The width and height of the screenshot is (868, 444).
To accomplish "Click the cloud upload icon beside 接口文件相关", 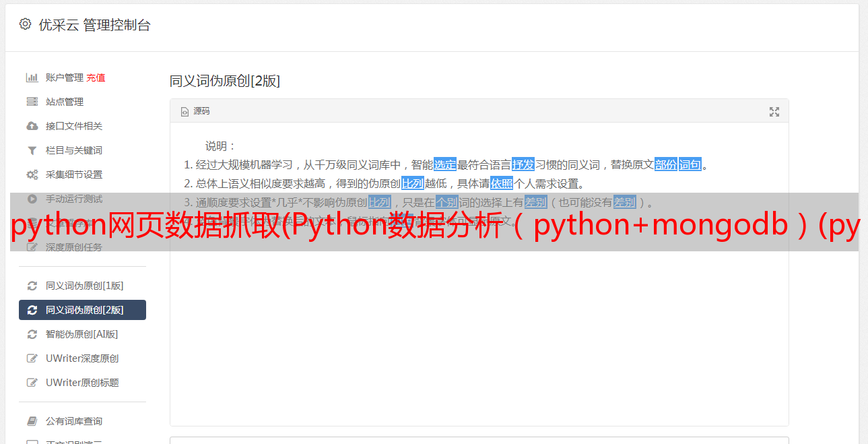I will coord(32,126).
